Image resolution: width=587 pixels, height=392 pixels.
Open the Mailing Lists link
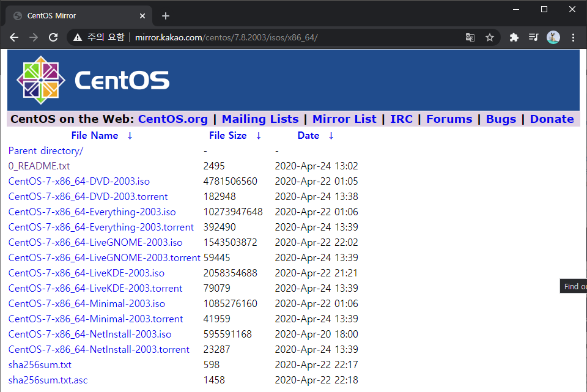260,119
